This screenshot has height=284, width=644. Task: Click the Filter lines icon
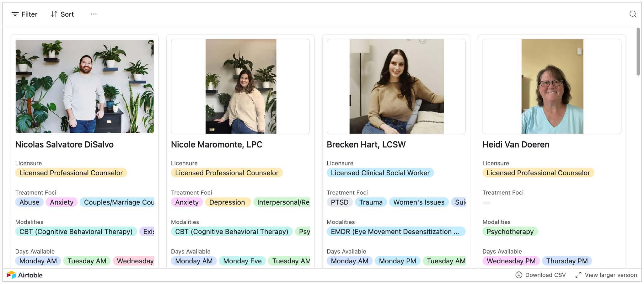click(x=15, y=14)
